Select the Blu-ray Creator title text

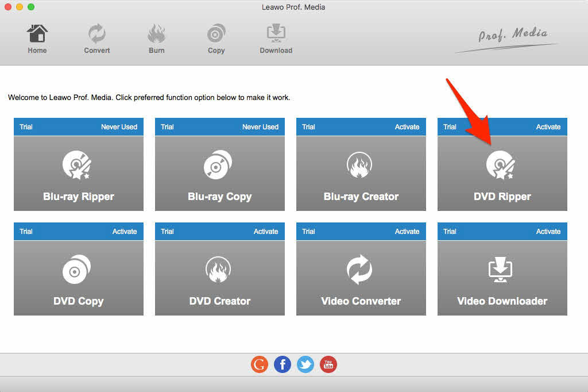coord(361,197)
